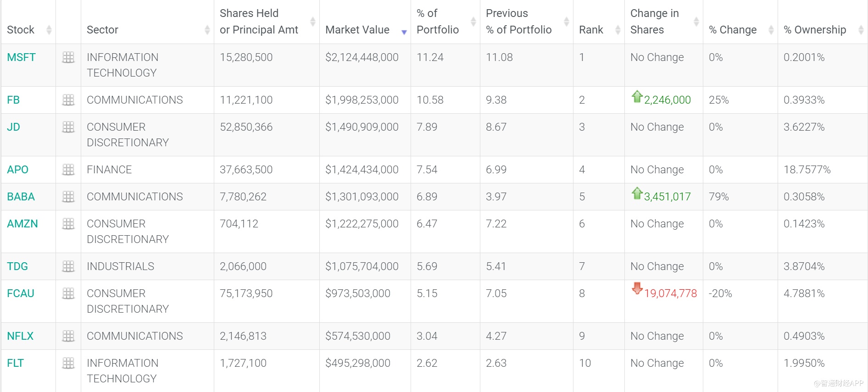The image size is (868, 392).
Task: Select the NFLX market value cell
Action: click(x=358, y=336)
